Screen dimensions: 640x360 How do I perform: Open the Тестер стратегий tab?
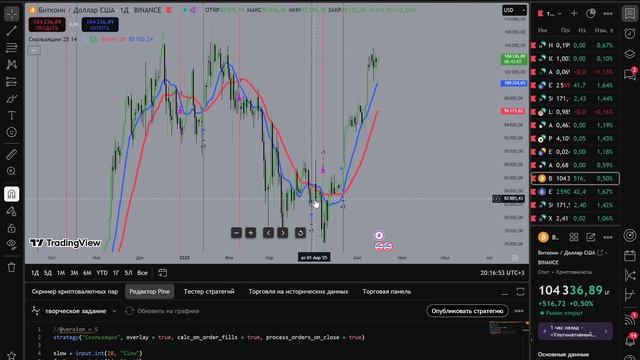coord(209,291)
